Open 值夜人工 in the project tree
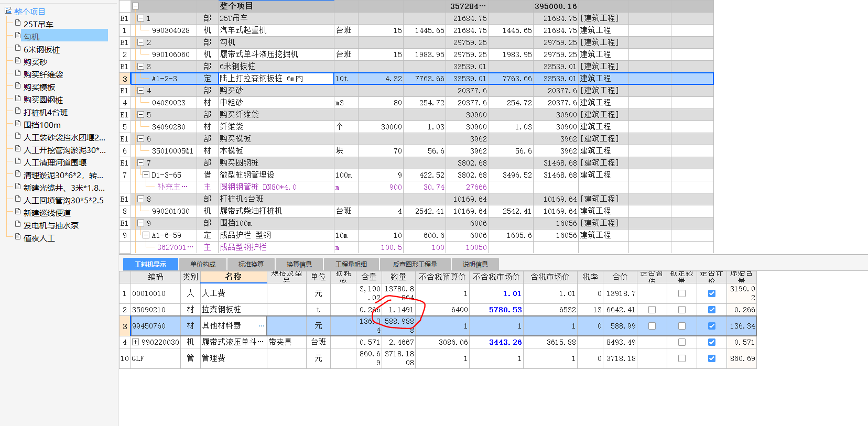Viewport: 868px width, 426px height. tap(39, 238)
